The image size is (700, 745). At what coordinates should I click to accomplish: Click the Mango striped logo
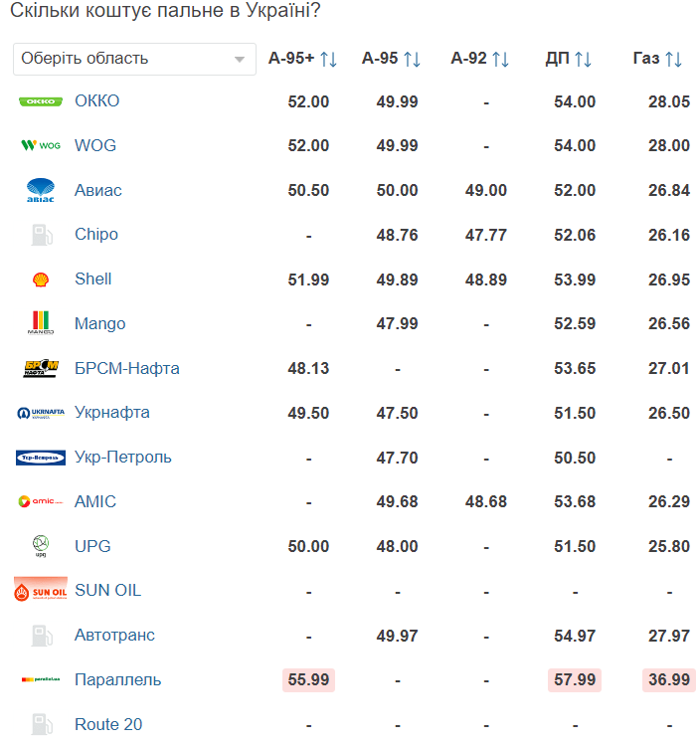coord(41,322)
